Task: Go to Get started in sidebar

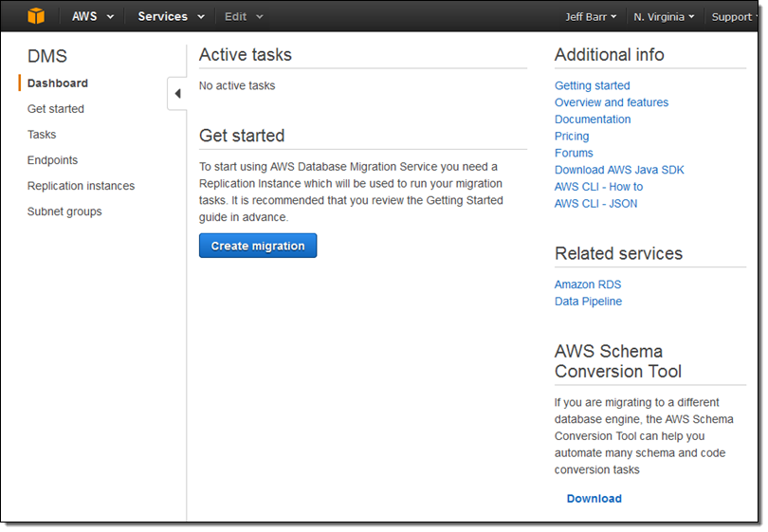Action: pyautogui.click(x=56, y=109)
